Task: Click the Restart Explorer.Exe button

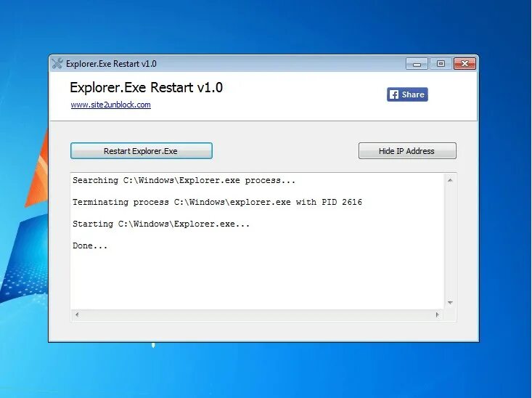Action: (142, 151)
